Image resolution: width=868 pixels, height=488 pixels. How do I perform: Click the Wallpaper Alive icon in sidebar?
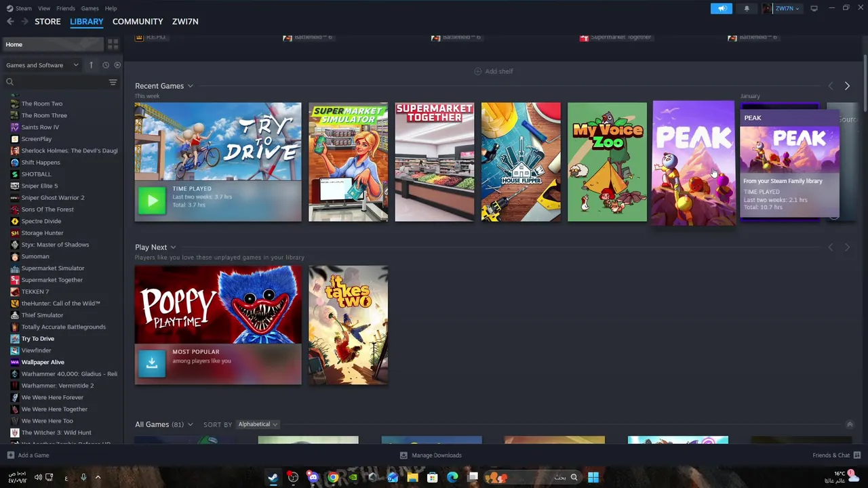[14, 362]
